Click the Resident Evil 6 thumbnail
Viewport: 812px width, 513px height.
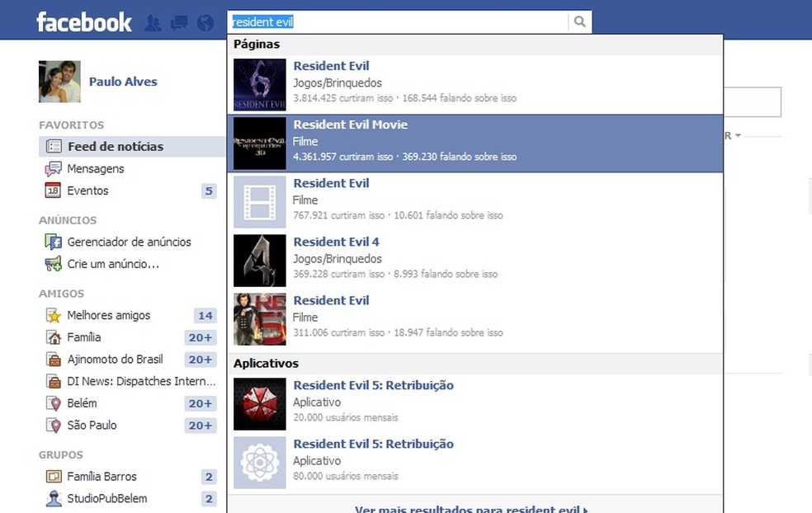[x=259, y=84]
